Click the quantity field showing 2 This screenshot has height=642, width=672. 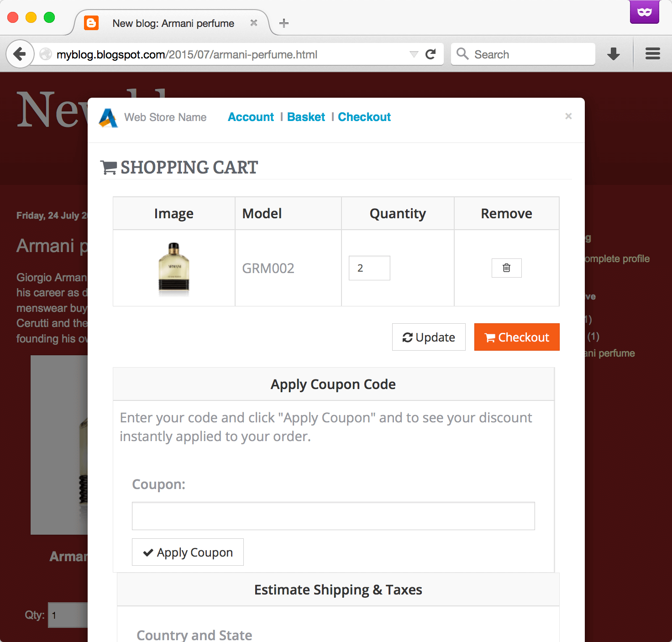click(x=369, y=268)
